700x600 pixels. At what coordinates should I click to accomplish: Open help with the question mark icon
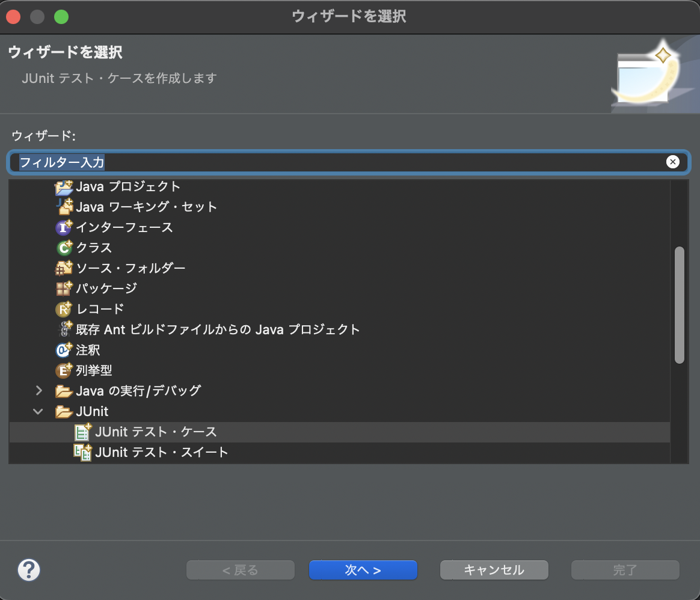29,570
